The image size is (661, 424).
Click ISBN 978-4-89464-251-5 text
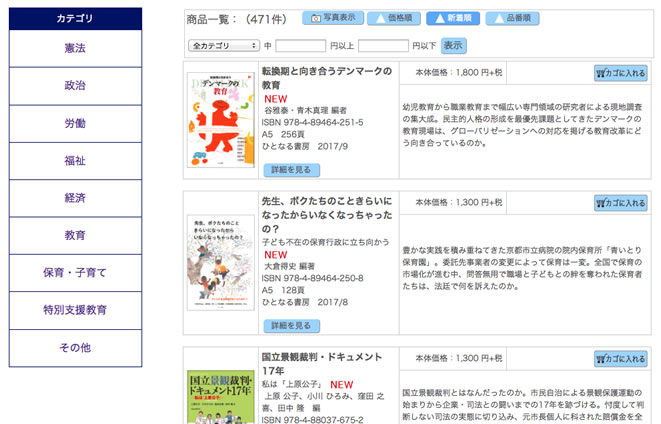click(x=312, y=123)
